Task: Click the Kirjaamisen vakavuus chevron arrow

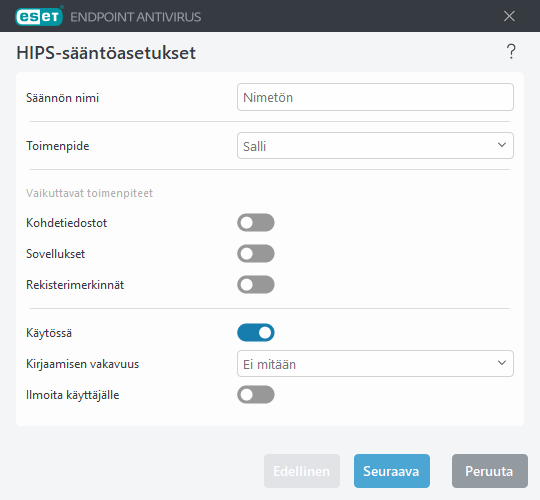Action: [x=502, y=363]
